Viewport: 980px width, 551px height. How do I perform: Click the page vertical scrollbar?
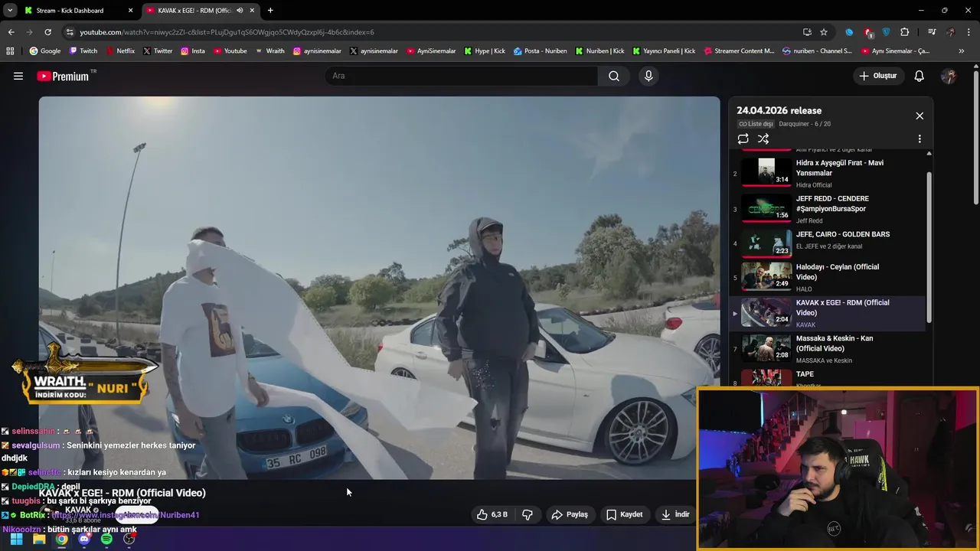point(976,138)
